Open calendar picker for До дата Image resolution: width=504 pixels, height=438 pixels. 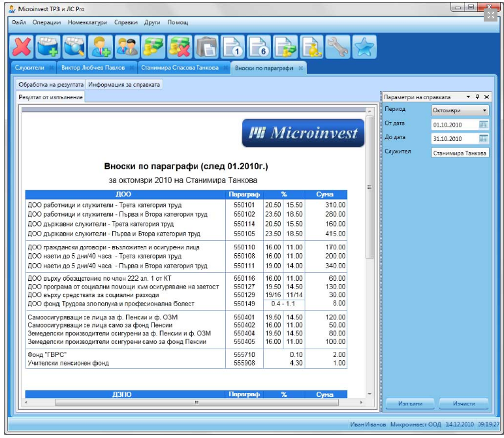pyautogui.click(x=484, y=138)
